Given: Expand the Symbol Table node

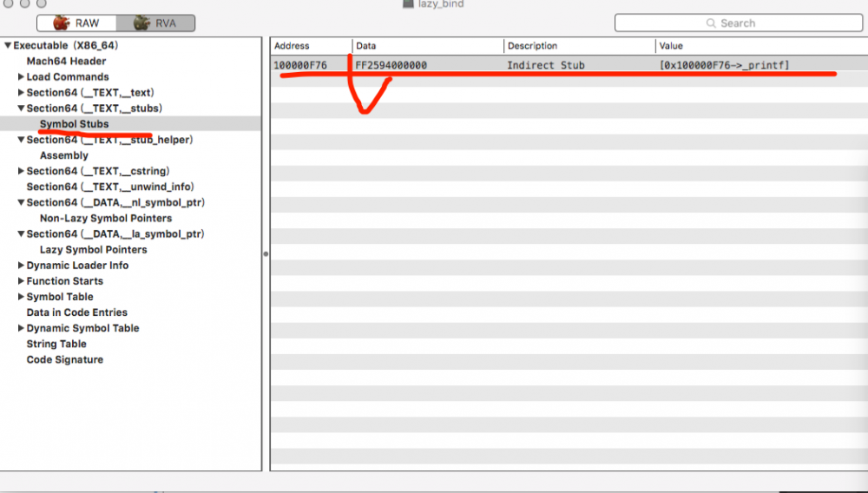Looking at the screenshot, I should (21, 297).
